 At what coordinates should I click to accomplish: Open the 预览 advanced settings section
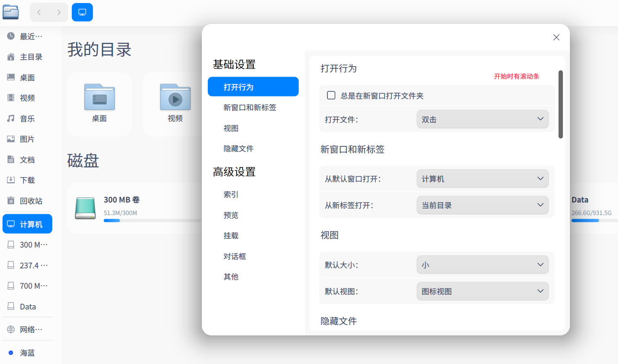tap(231, 215)
